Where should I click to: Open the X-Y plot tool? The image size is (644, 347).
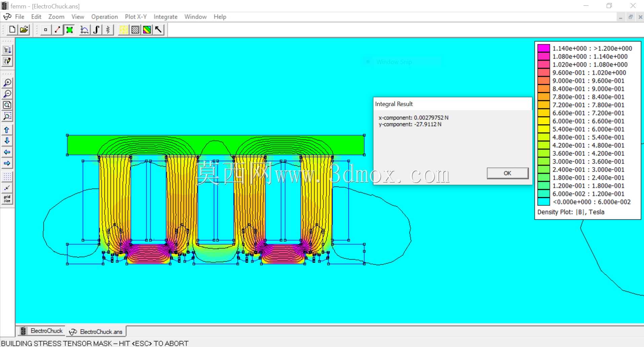pos(84,30)
